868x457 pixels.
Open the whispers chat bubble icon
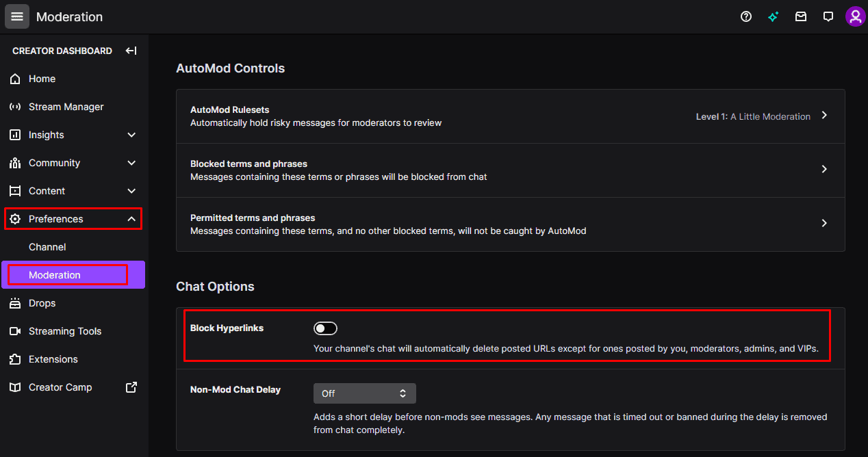point(828,16)
